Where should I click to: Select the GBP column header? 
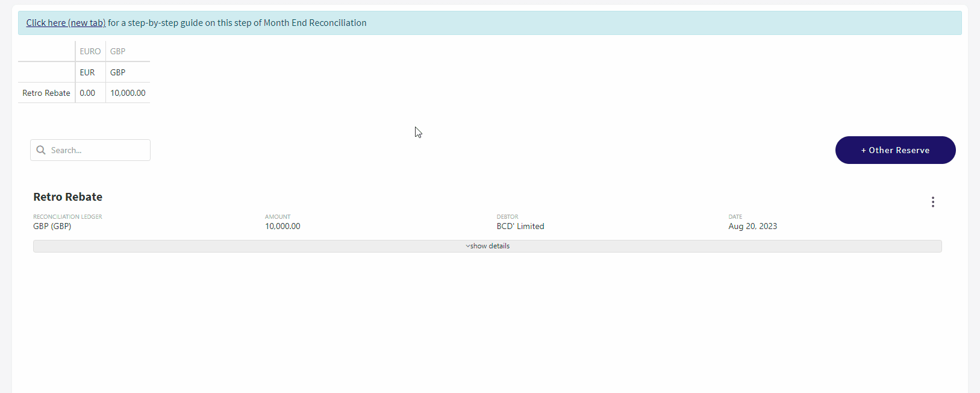click(x=117, y=51)
